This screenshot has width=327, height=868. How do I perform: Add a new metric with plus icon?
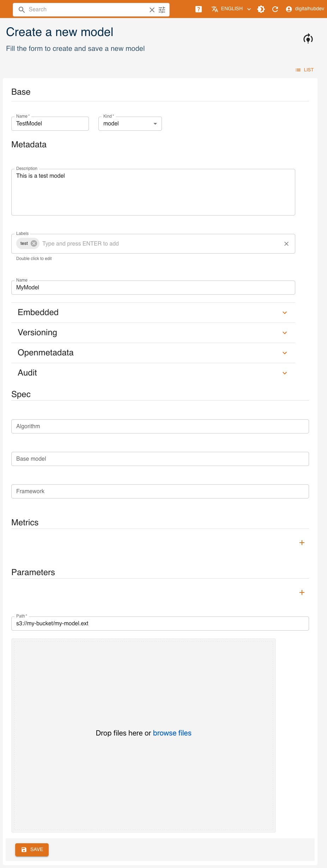302,543
